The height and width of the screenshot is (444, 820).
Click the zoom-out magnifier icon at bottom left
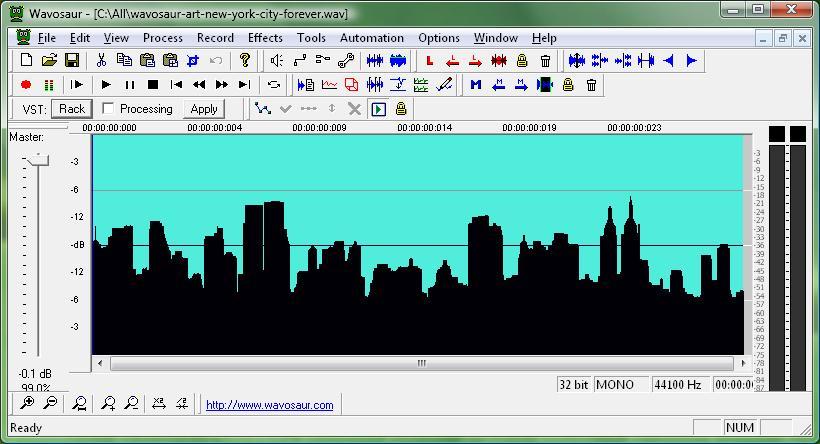[x=50, y=403]
